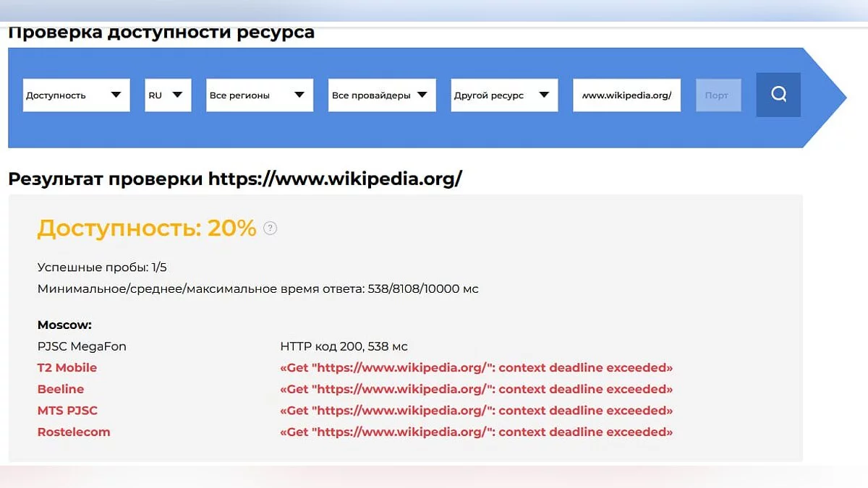The height and width of the screenshot is (488, 868).
Task: Click the arrow of the RU dropdown
Action: pyautogui.click(x=177, y=95)
